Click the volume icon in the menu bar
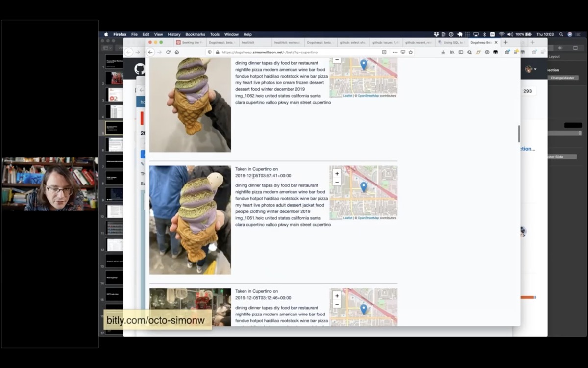 [510, 34]
